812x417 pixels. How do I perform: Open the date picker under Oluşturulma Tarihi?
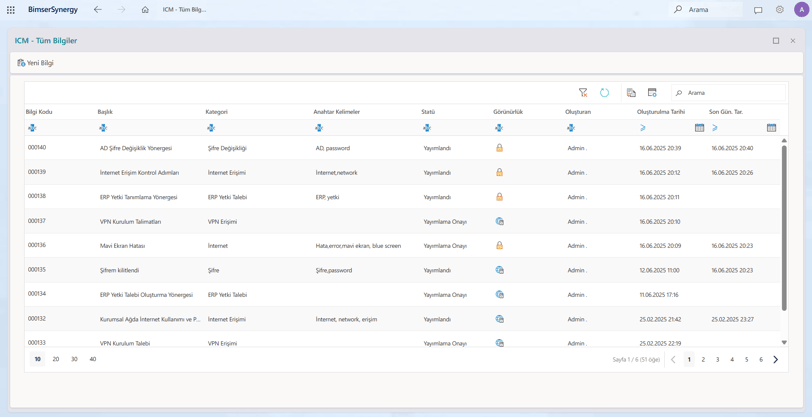699,128
